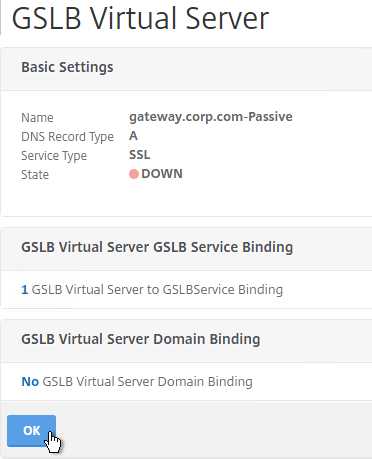Click the blue OK button
Image resolution: width=372 pixels, height=459 pixels.
click(31, 431)
